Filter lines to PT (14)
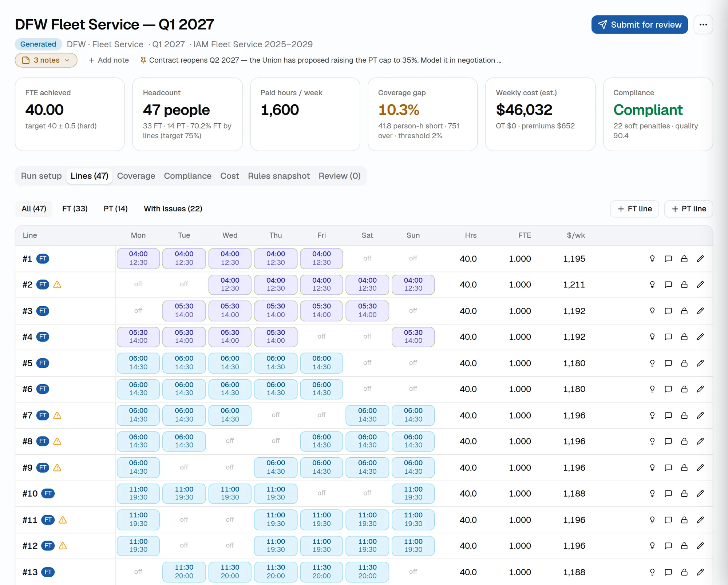Image resolution: width=728 pixels, height=585 pixels. pos(116,208)
